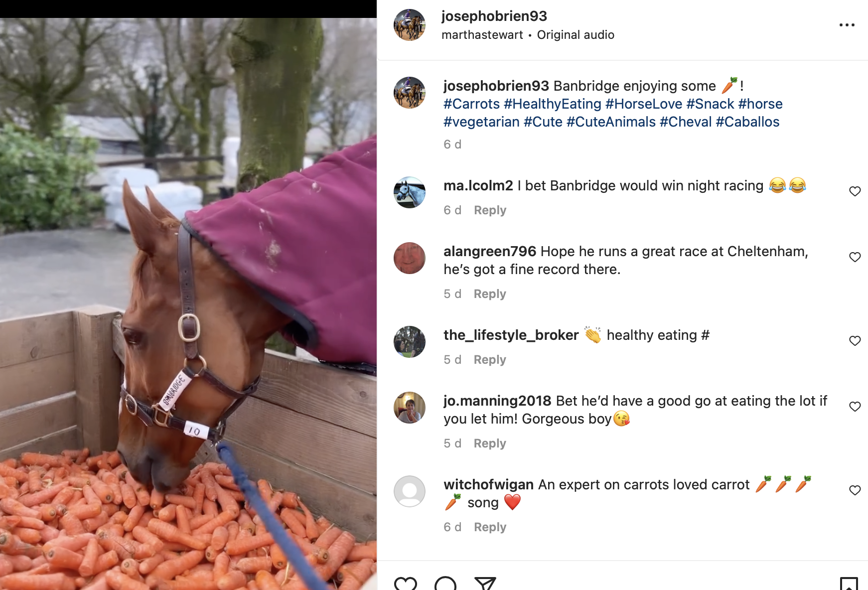Open the marthastewart Original audio link
Image resolution: width=868 pixels, height=590 pixels.
point(528,35)
